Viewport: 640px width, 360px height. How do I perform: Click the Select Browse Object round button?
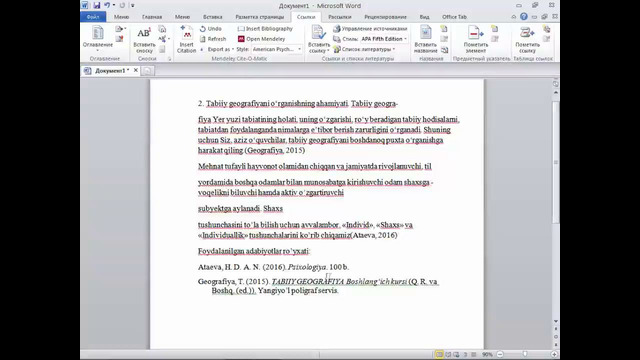(556, 337)
